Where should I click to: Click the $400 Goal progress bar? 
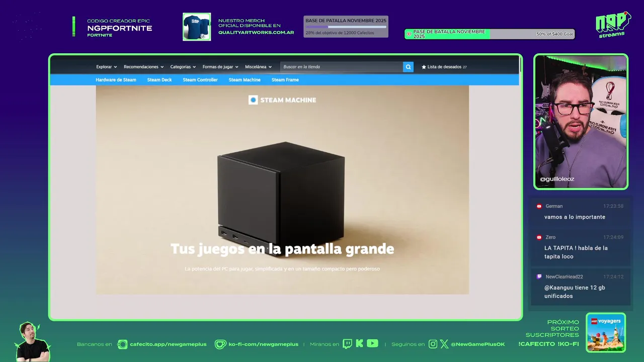point(490,34)
